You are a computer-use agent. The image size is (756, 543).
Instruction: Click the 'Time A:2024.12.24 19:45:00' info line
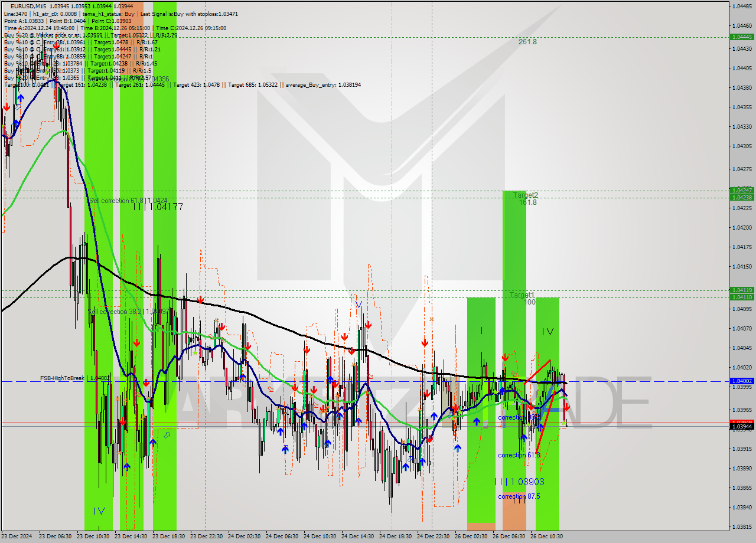(x=115, y=28)
